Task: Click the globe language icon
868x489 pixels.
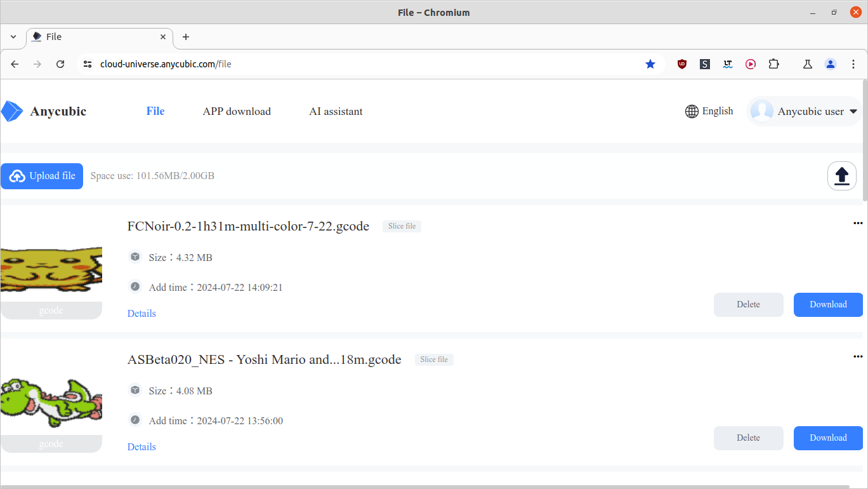Action: point(692,112)
